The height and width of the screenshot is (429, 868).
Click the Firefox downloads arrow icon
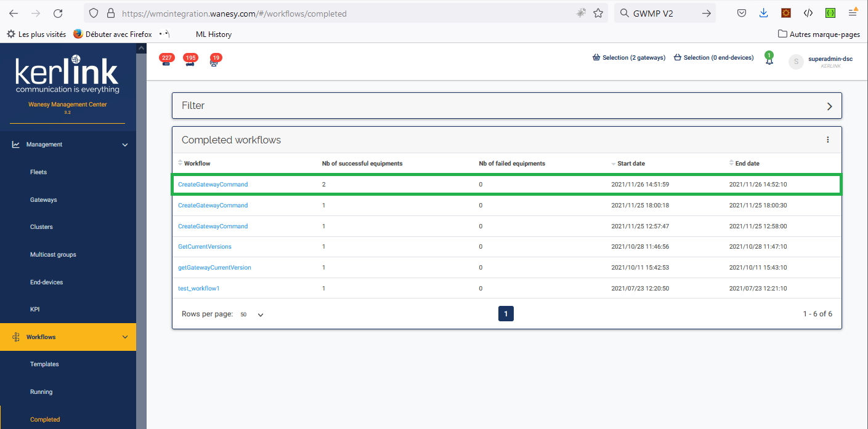coord(764,13)
